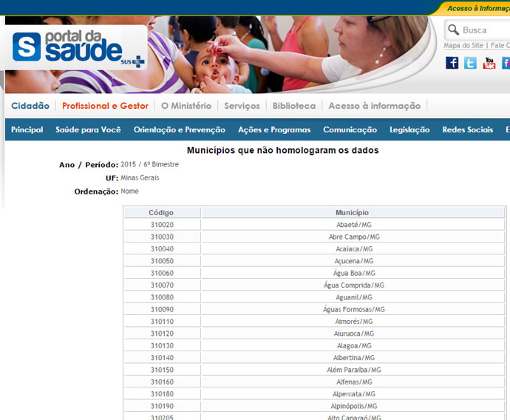Open the Twitter social icon
Screen dimensions: 510x420
pos(470,63)
